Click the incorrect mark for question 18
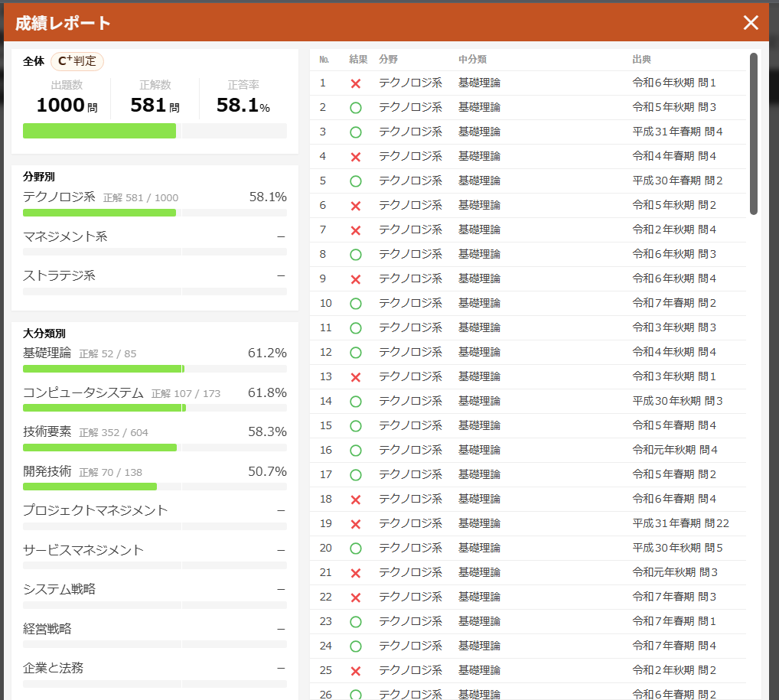 coord(356,500)
